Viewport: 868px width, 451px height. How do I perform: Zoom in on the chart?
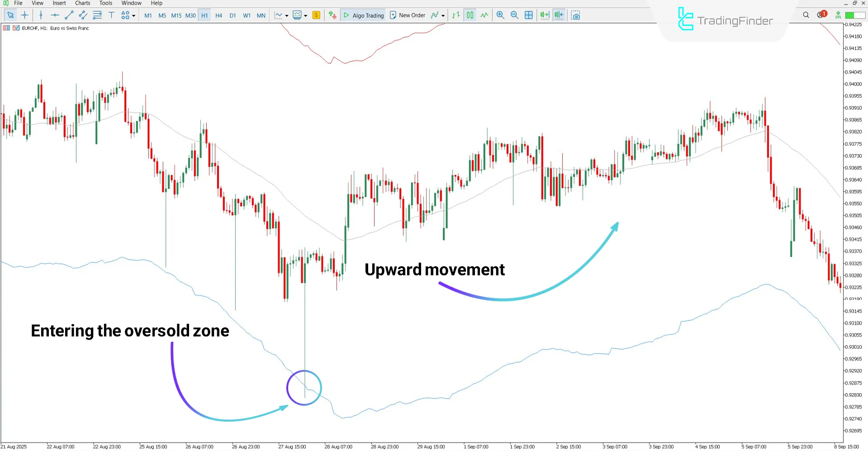[x=500, y=15]
